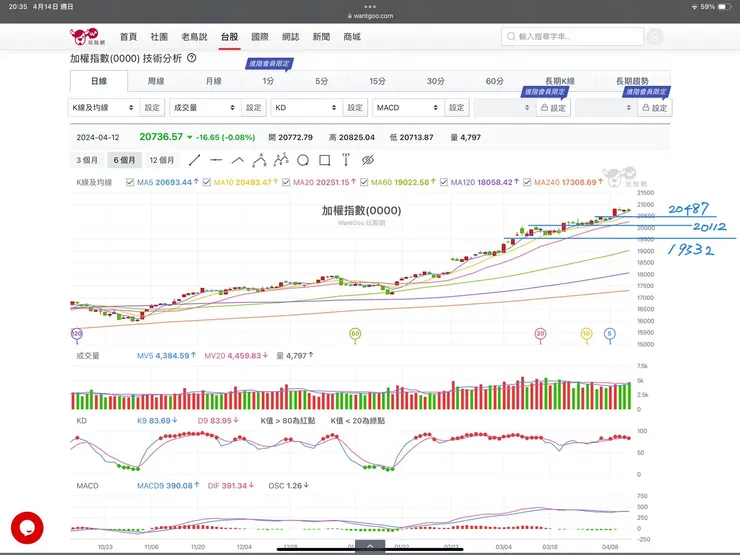Open the red chat support bubble
The height and width of the screenshot is (555, 740).
pyautogui.click(x=27, y=528)
